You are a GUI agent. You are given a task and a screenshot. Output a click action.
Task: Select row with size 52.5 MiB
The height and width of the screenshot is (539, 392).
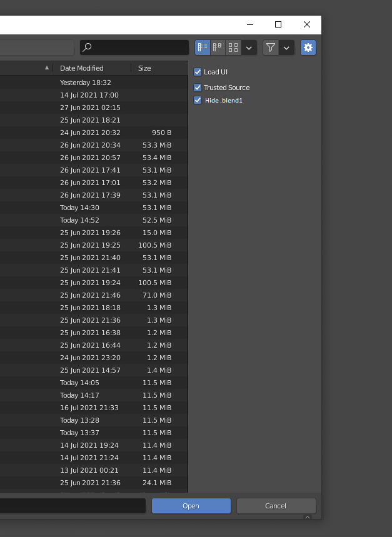tap(94, 220)
